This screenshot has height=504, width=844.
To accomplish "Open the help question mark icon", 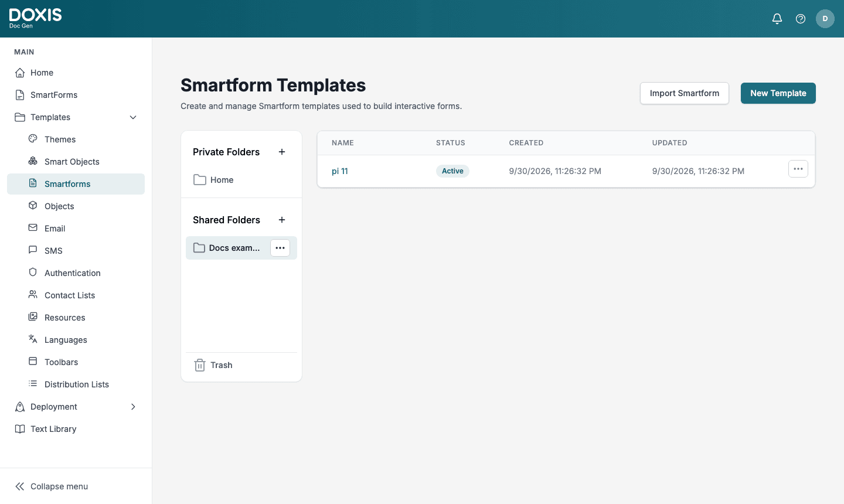I will point(801,19).
